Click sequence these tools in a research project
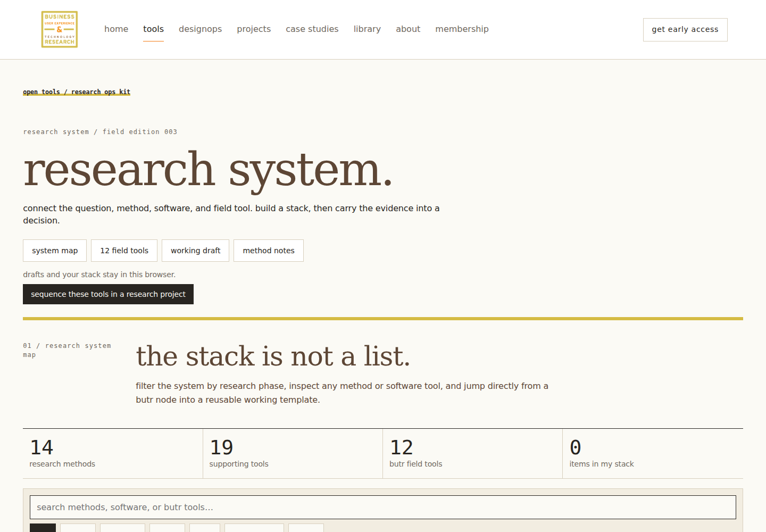Viewport: 766px width, 532px height. (x=108, y=294)
